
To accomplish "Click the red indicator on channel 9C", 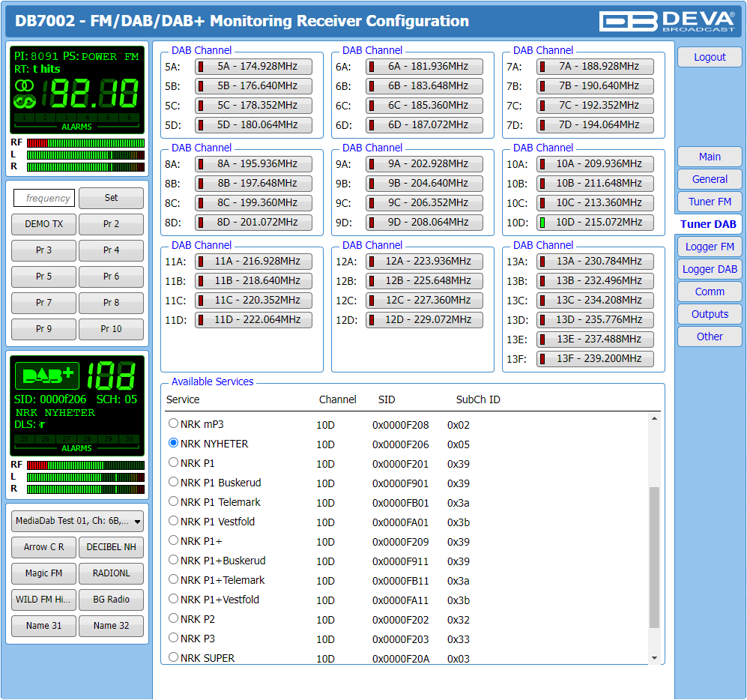I will 371,203.
